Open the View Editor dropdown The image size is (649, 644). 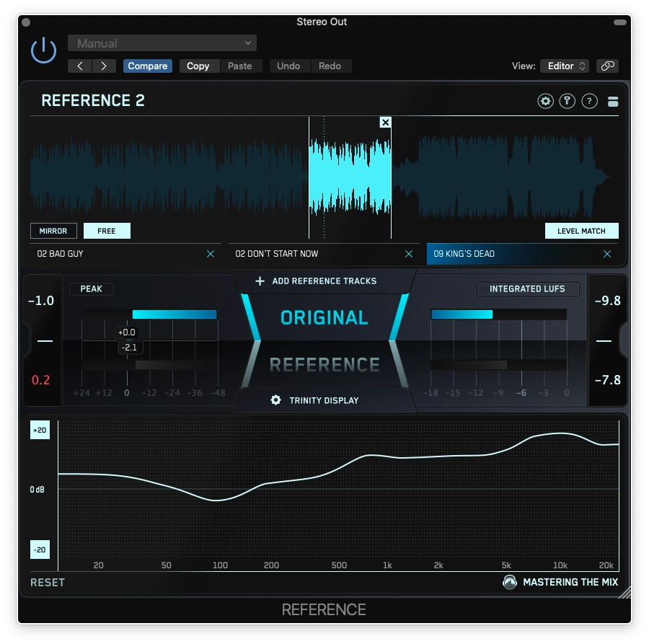click(x=565, y=66)
